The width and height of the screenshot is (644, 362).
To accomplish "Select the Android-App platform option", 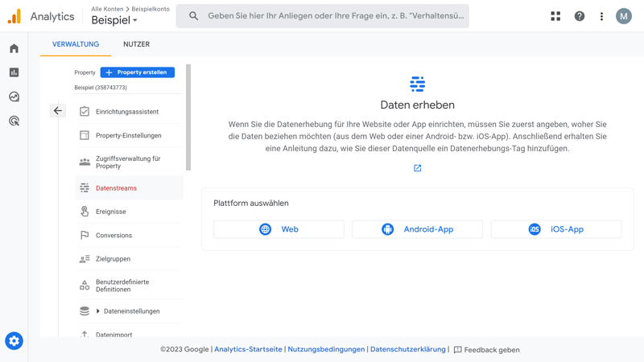I will coord(417,229).
